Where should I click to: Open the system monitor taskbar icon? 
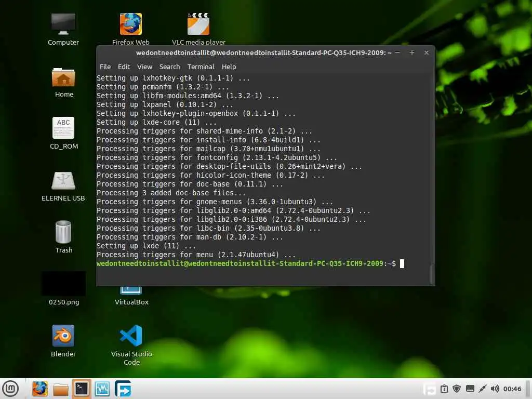pyautogui.click(x=102, y=389)
